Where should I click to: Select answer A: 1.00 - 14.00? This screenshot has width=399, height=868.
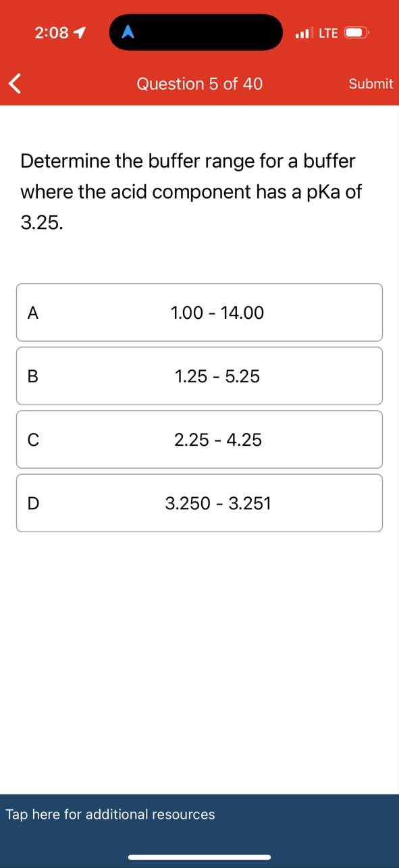[199, 312]
